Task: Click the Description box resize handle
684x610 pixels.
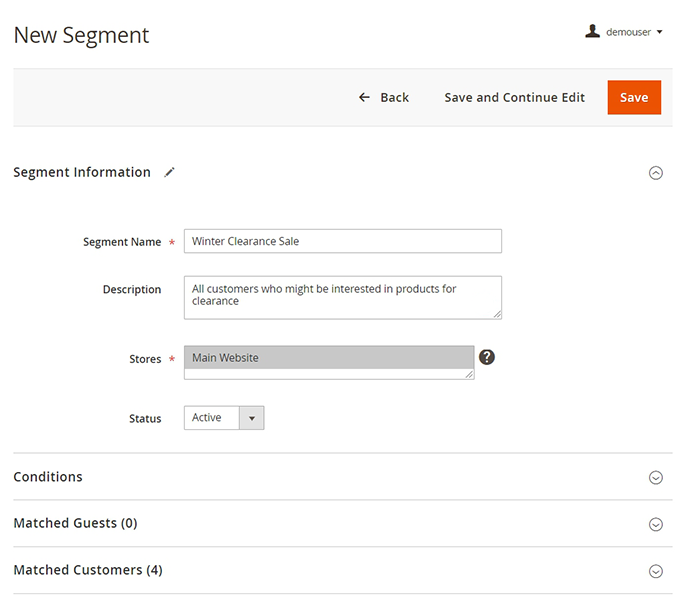Action: (496, 313)
